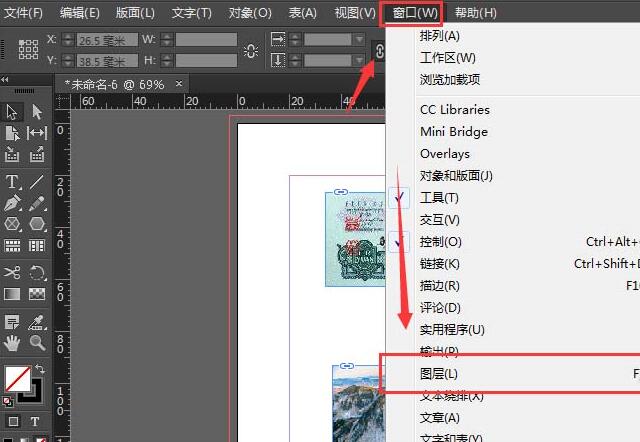Open the 文件(F) menu
The image size is (640, 442).
point(23,13)
